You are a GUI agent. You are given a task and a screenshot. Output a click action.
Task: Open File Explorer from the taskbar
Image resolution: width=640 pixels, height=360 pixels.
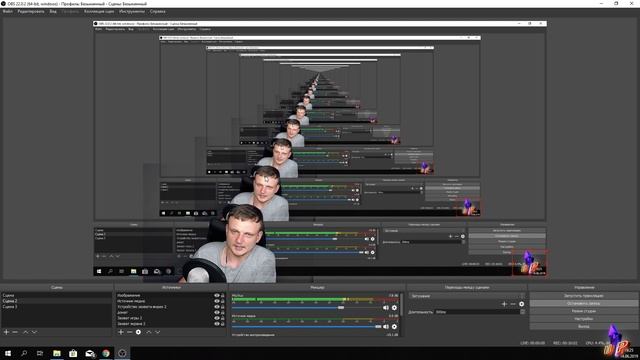pos(57,353)
